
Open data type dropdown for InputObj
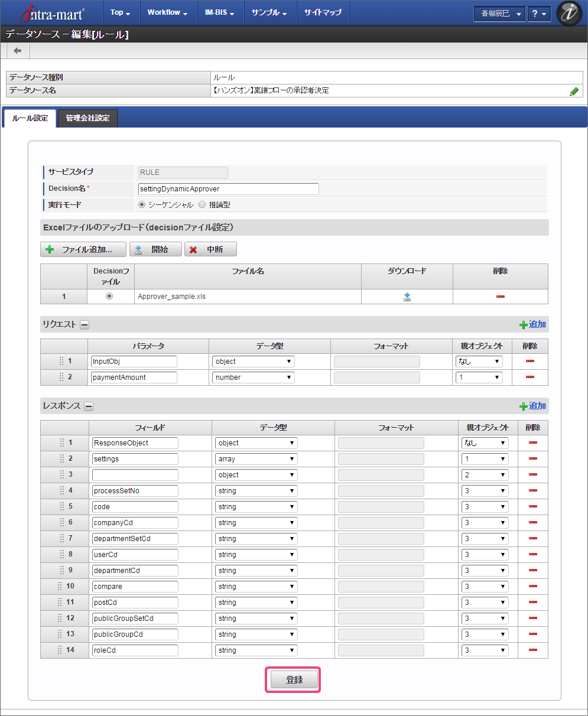(253, 362)
